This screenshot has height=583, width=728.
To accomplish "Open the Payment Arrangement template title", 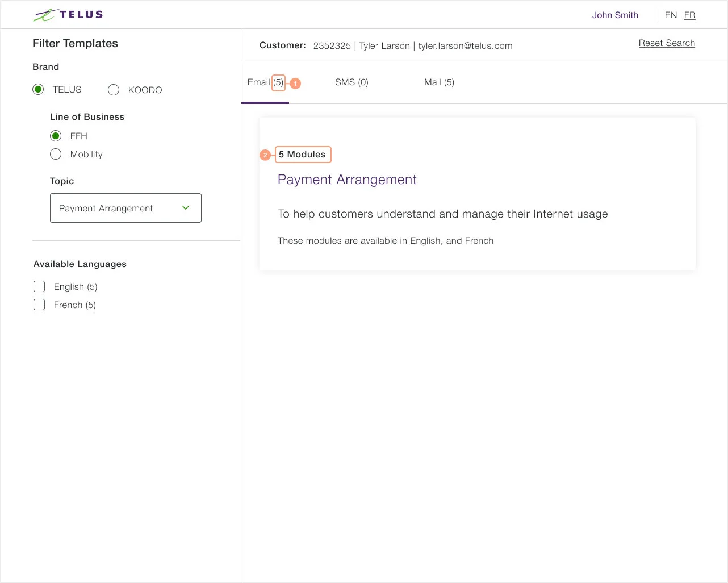I will (347, 180).
